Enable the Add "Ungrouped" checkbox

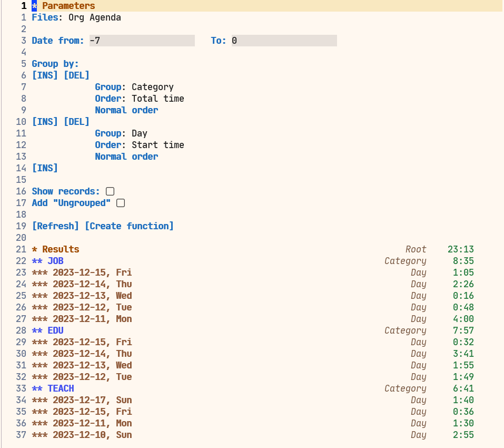[x=120, y=202]
